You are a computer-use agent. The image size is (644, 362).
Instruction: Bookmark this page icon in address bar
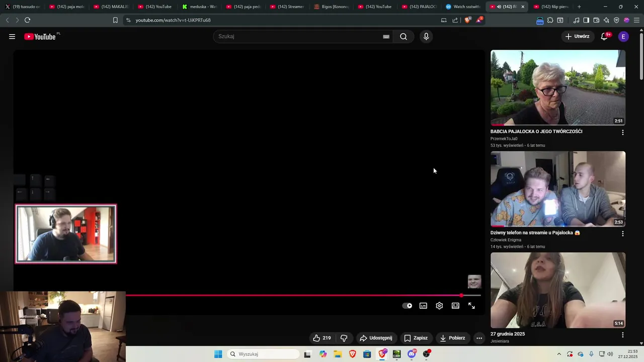pyautogui.click(x=115, y=20)
